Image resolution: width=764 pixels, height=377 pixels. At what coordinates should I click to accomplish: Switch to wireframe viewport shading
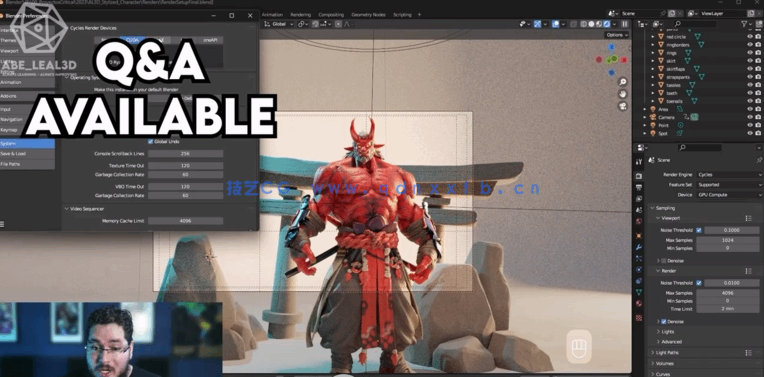click(583, 24)
